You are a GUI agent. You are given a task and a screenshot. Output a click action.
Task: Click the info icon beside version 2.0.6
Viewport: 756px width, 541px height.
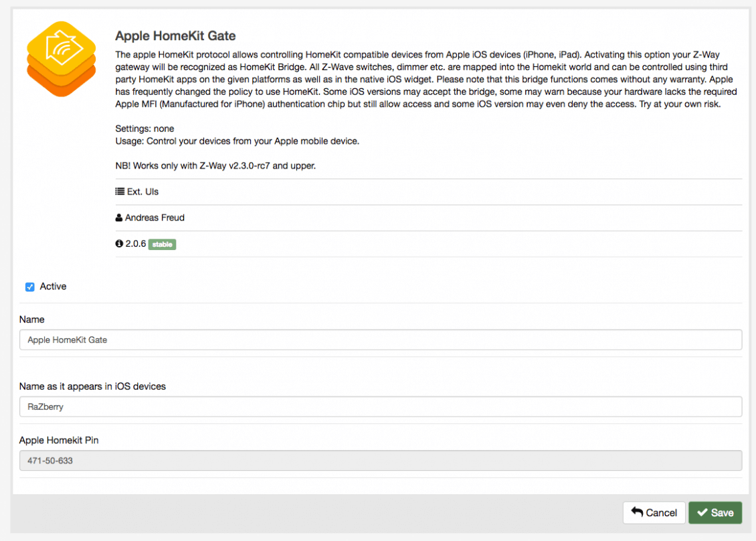coord(119,244)
